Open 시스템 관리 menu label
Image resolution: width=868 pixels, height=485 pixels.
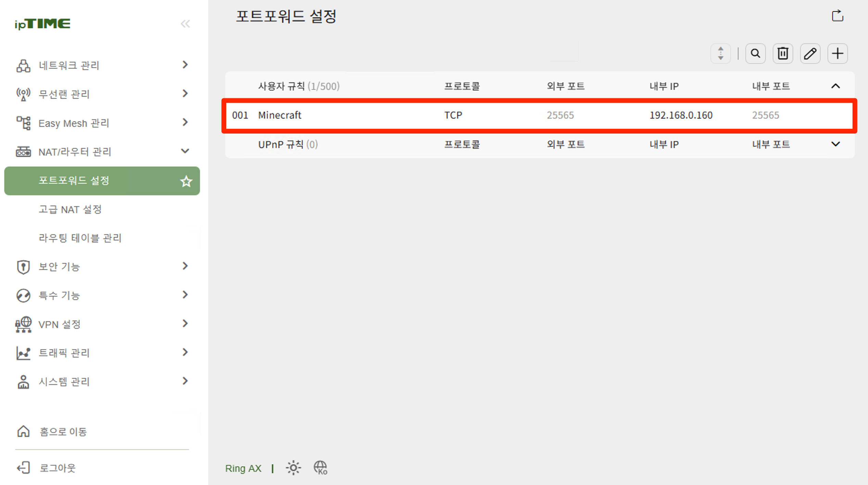[x=64, y=382]
